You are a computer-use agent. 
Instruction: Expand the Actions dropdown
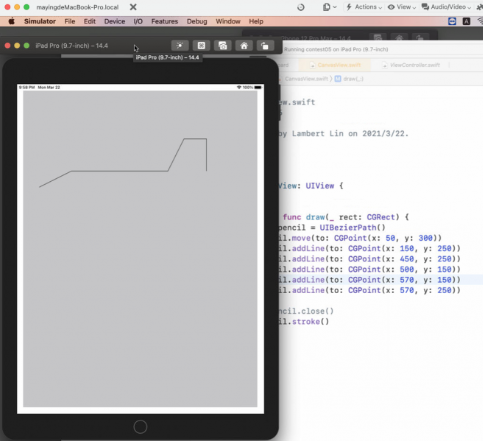click(364, 7)
